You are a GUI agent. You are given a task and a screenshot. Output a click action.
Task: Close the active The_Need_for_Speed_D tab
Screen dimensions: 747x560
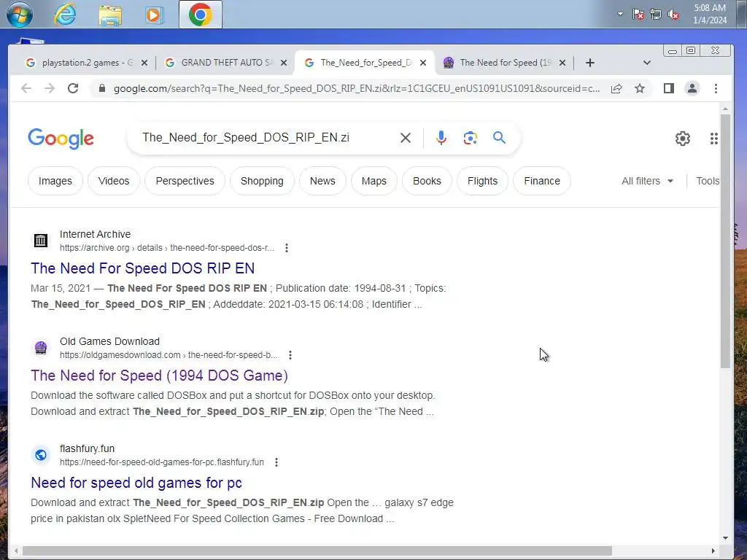(423, 63)
